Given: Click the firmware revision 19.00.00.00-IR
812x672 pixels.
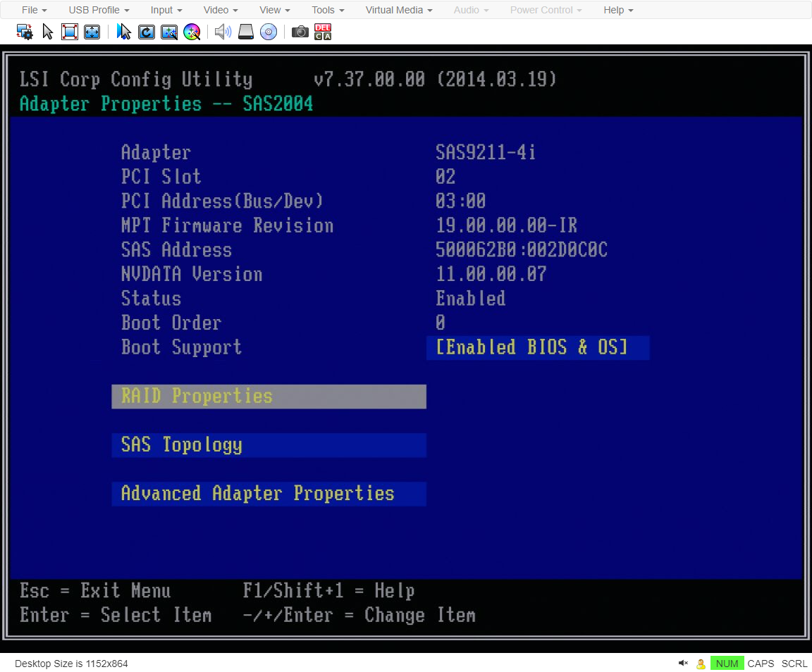Looking at the screenshot, I should (506, 225).
